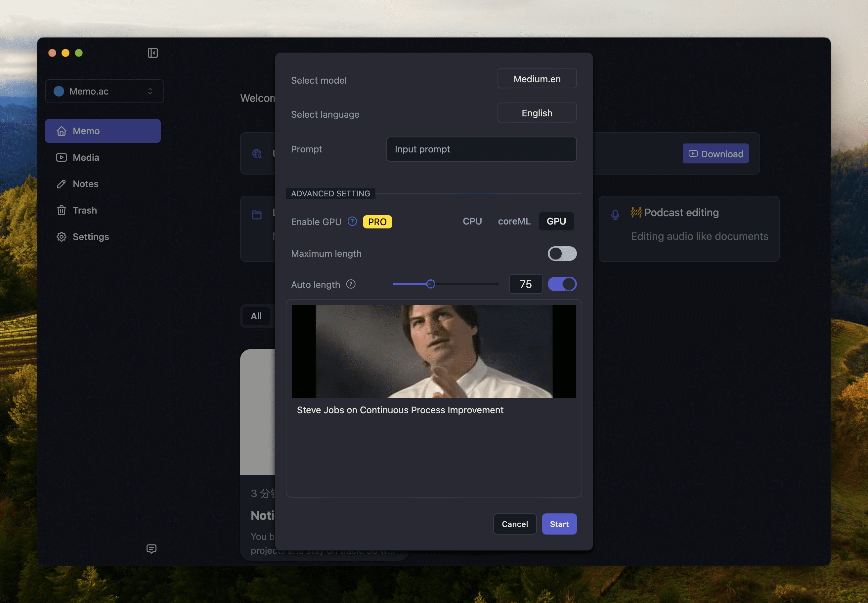Screen dimensions: 868x603
Task: Click the yellow PRO badge
Action: [x=377, y=222]
